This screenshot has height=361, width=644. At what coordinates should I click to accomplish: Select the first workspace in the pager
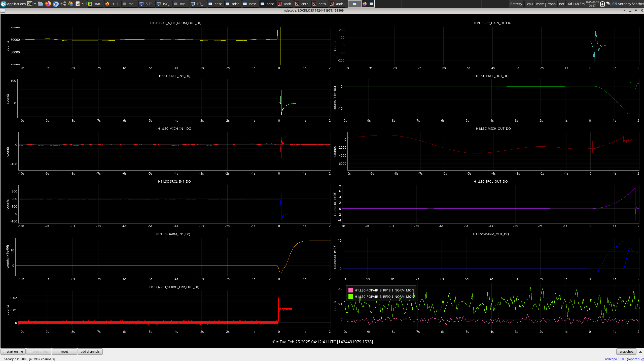point(355,4)
